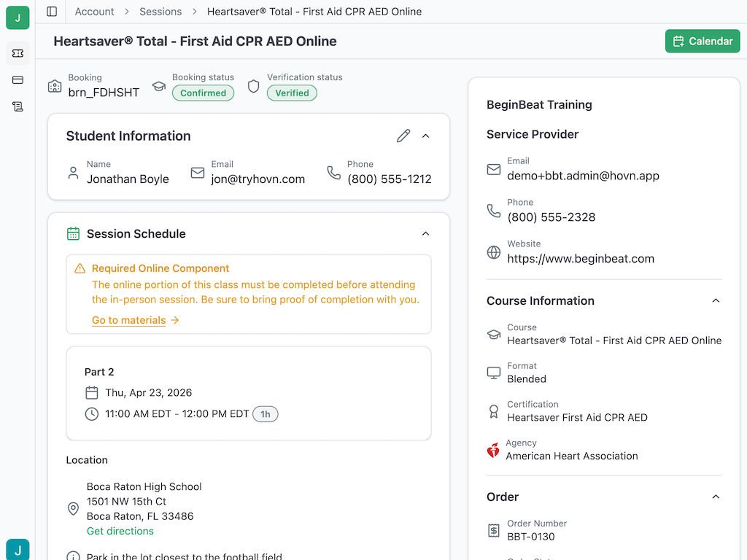The image size is (747, 560).
Task: Click the Course graduation cap icon
Action: click(x=494, y=334)
